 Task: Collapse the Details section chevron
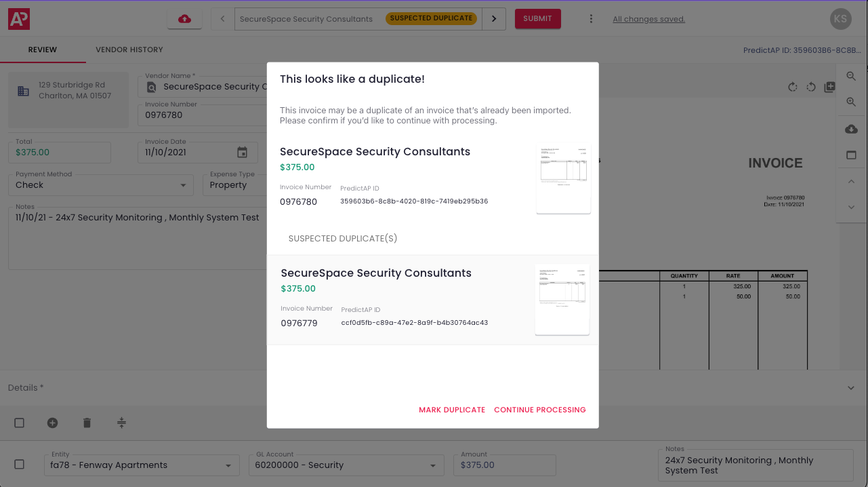[852, 388]
